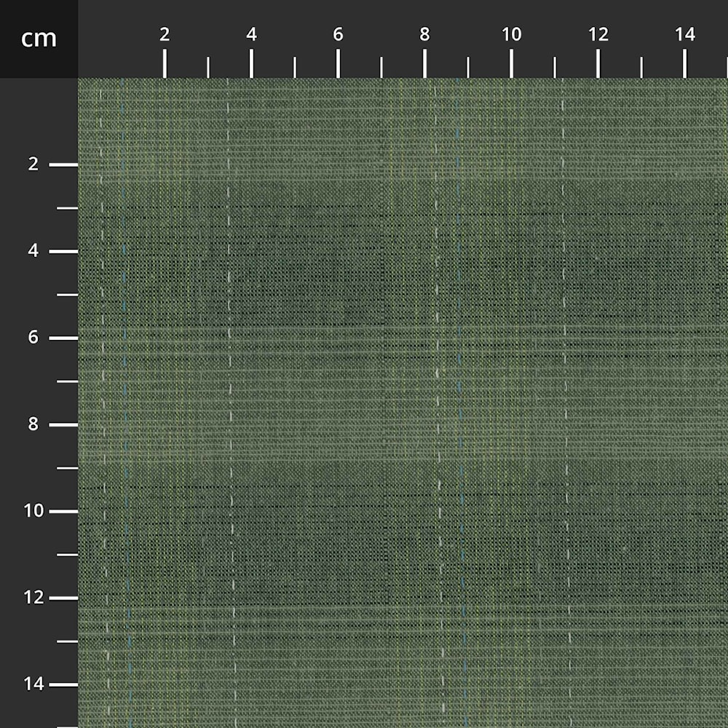Click the number 4 on the horizontal ruler
This screenshot has width=728, height=728.
[x=252, y=33]
